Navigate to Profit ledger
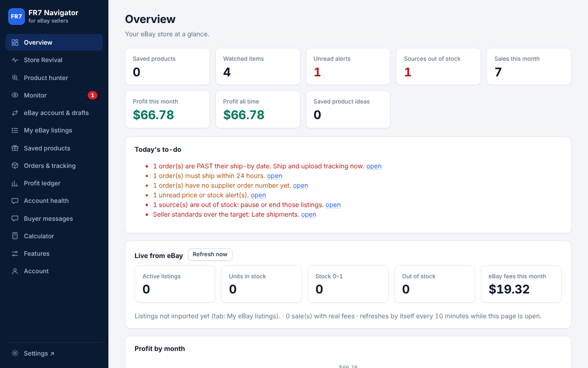588x368 pixels. 54,183
